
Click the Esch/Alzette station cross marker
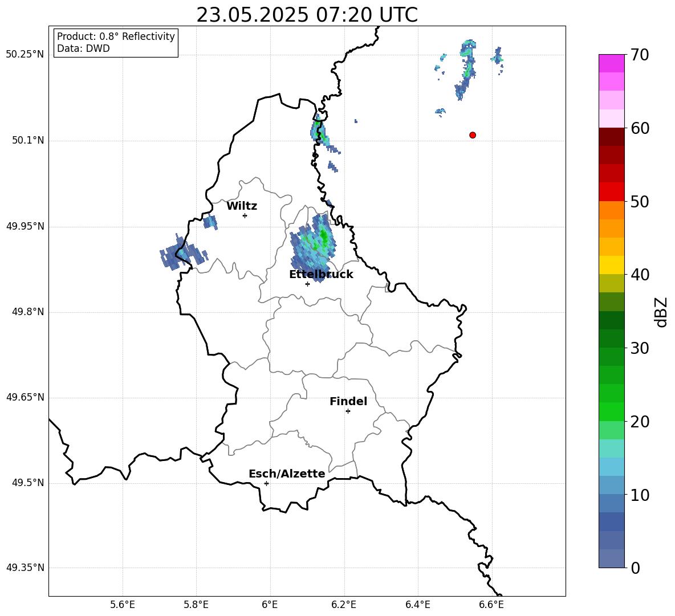coord(266,483)
